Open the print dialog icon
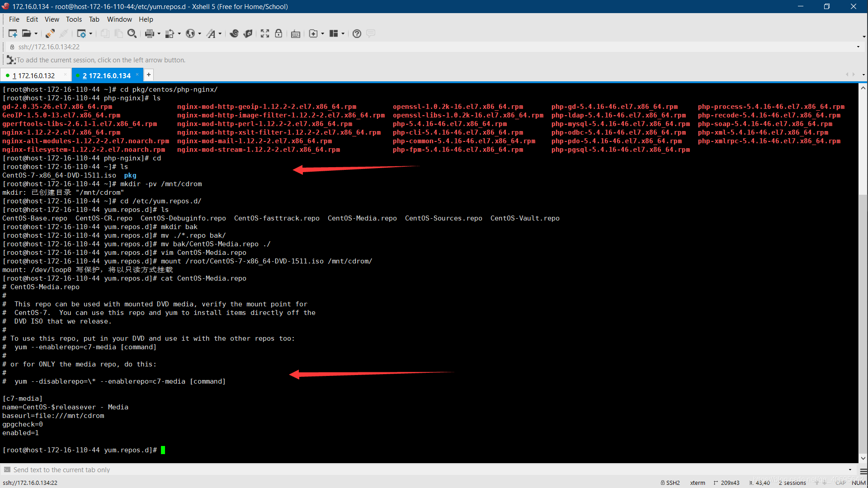This screenshot has height=488, width=868. click(x=149, y=33)
